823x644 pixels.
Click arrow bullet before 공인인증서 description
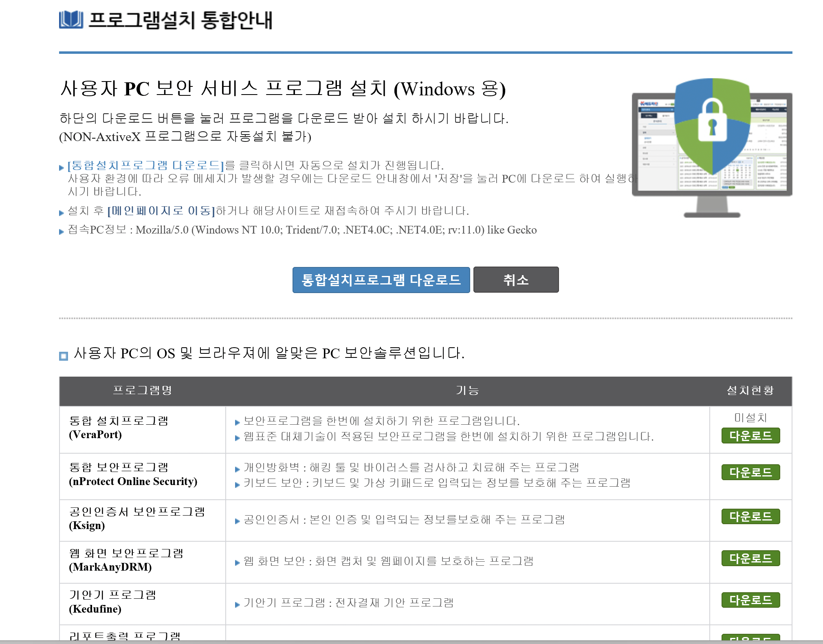pyautogui.click(x=237, y=521)
